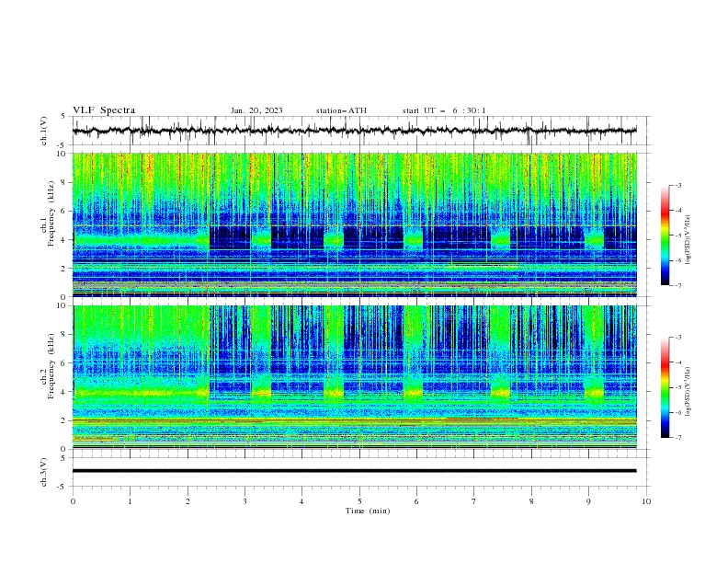Click the "10" kHz tick on ch.2 frequency axis
Screen dimensions: 728x563
(63, 305)
